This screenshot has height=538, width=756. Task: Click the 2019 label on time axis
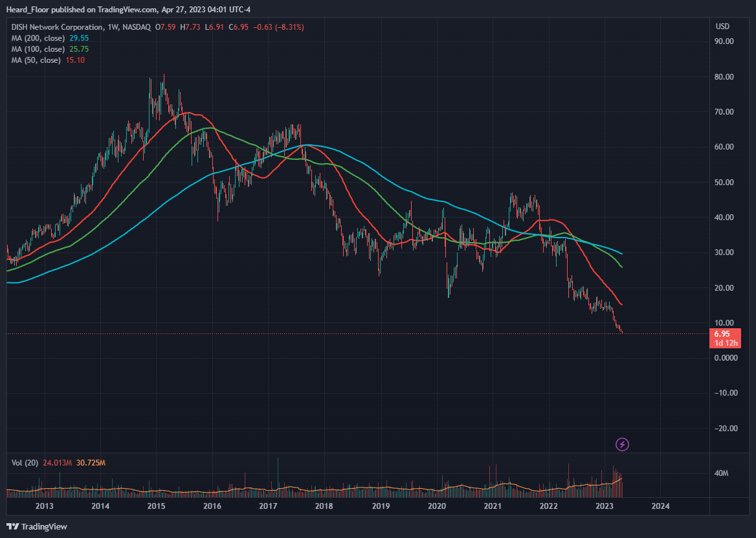[x=381, y=506]
